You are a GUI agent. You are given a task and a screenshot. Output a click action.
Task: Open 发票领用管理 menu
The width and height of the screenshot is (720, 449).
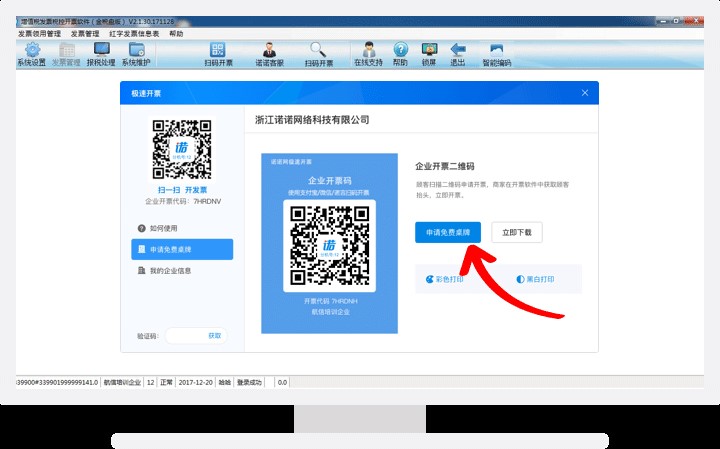[x=39, y=34]
